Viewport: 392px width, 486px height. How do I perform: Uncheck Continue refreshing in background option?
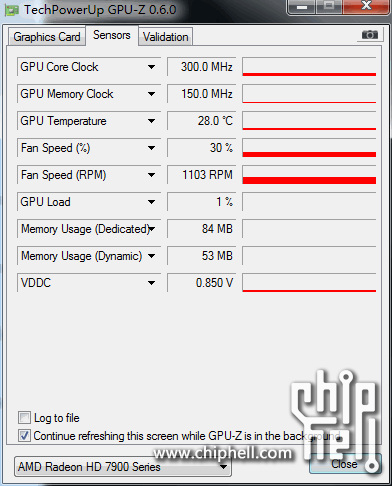tap(24, 436)
